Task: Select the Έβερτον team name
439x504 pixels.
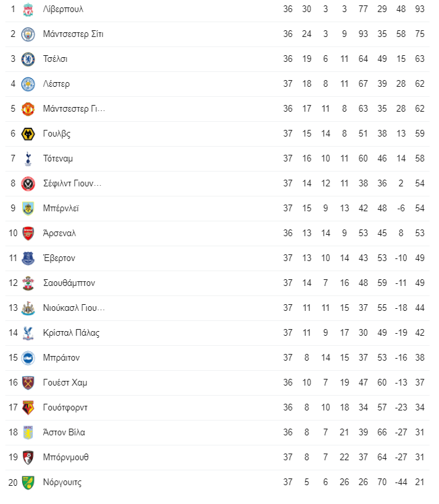Action: tap(59, 258)
